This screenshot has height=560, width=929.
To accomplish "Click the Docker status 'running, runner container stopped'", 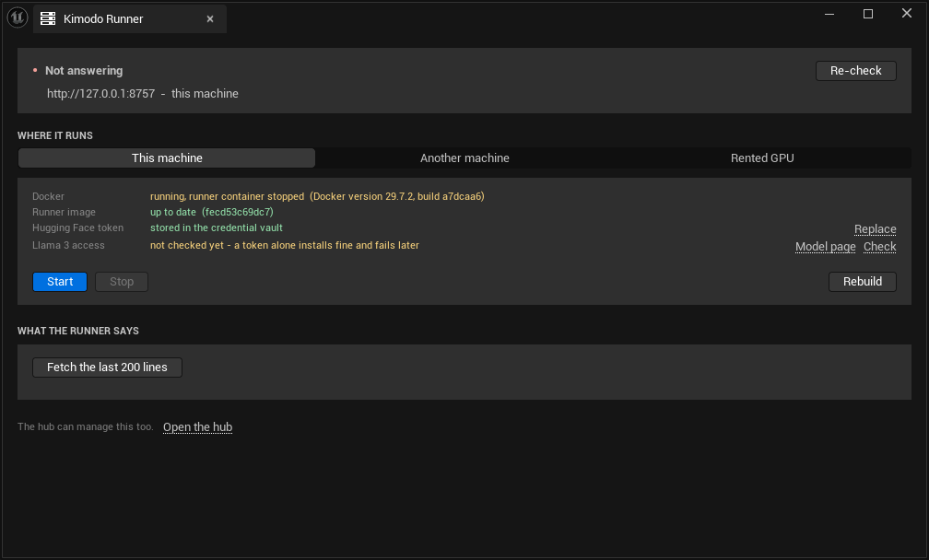I will click(x=227, y=196).
